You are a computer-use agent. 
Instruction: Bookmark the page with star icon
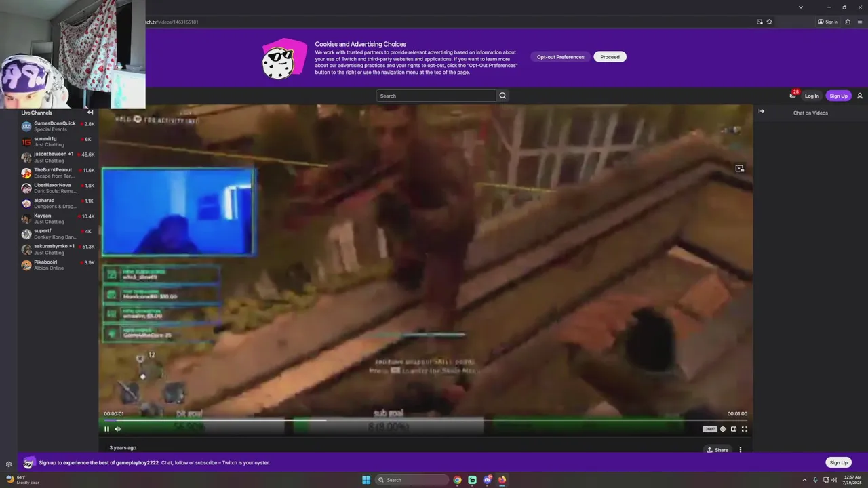click(769, 22)
